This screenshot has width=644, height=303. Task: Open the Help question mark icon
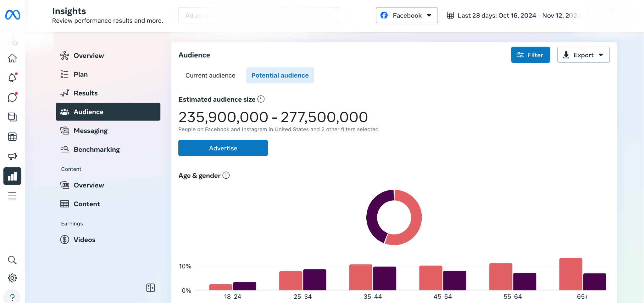12,297
